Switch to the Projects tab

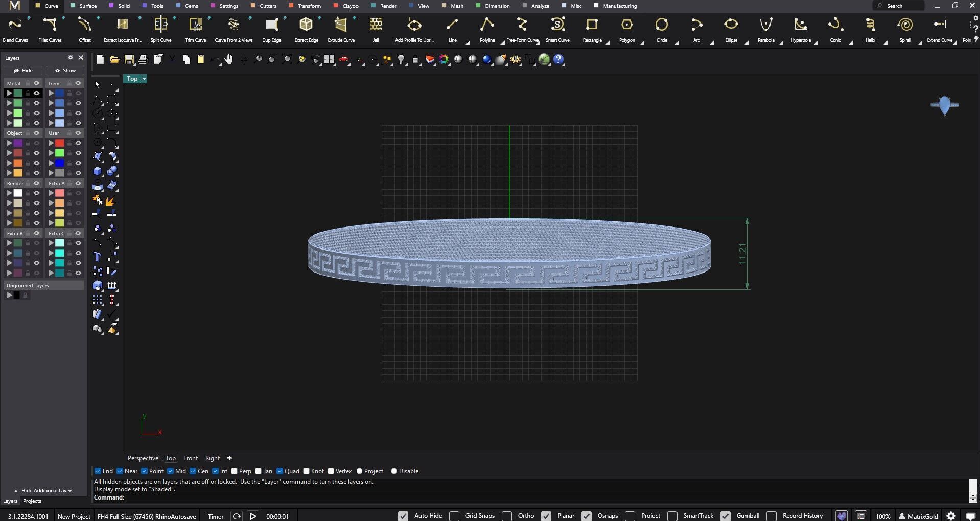tap(32, 501)
